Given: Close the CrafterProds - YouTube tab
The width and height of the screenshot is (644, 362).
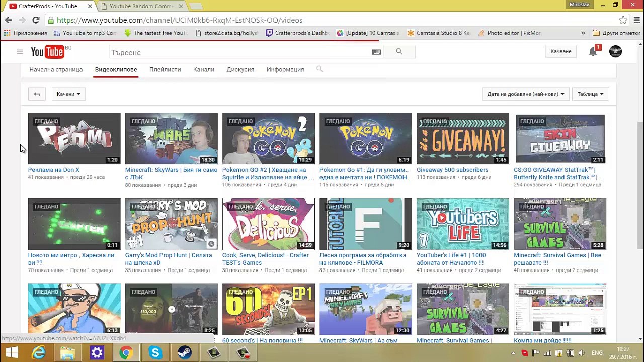Looking at the screenshot, I should (x=90, y=6).
